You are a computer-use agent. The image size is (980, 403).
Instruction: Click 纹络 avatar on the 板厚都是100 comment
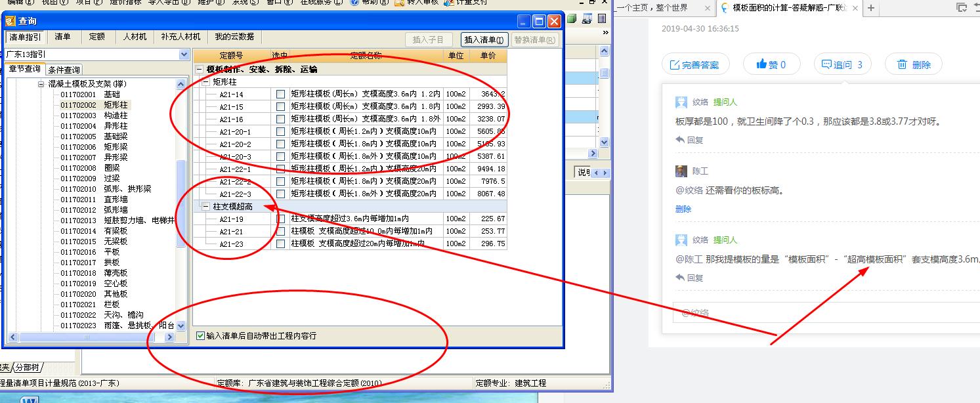point(681,102)
